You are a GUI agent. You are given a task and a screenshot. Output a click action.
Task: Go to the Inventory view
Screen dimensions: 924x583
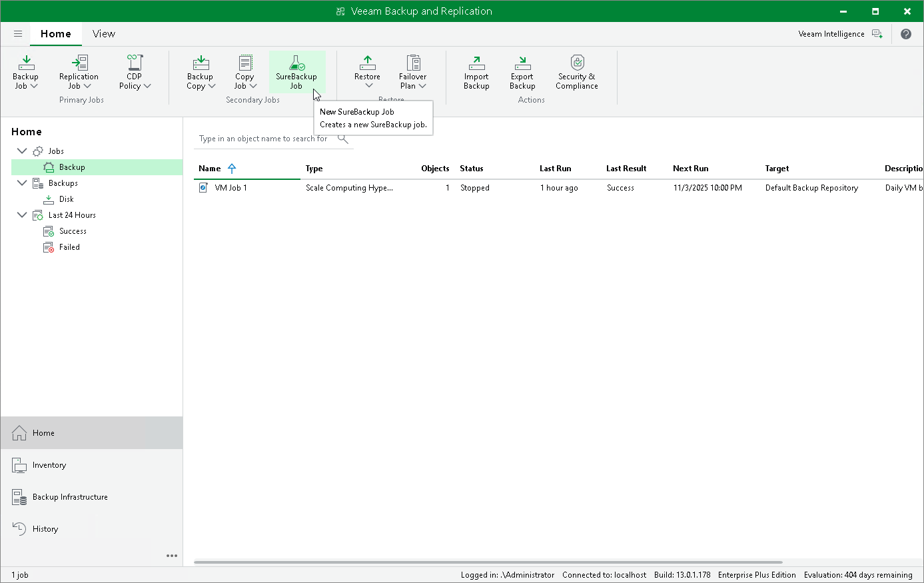pyautogui.click(x=49, y=465)
